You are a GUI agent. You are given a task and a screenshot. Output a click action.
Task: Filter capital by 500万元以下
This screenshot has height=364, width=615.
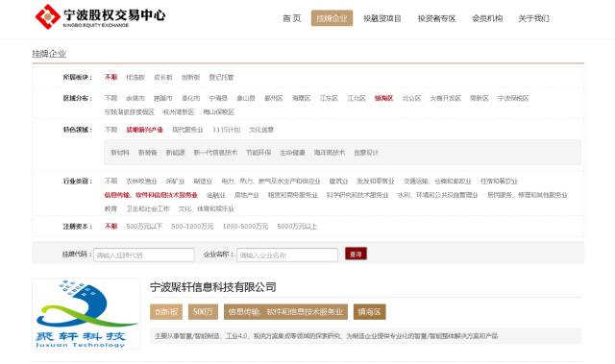tap(144, 226)
